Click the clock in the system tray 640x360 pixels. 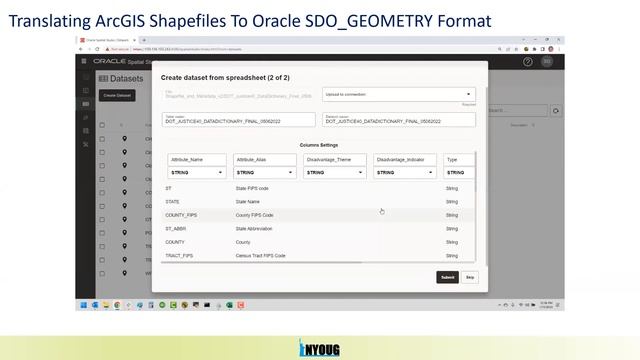pos(546,305)
